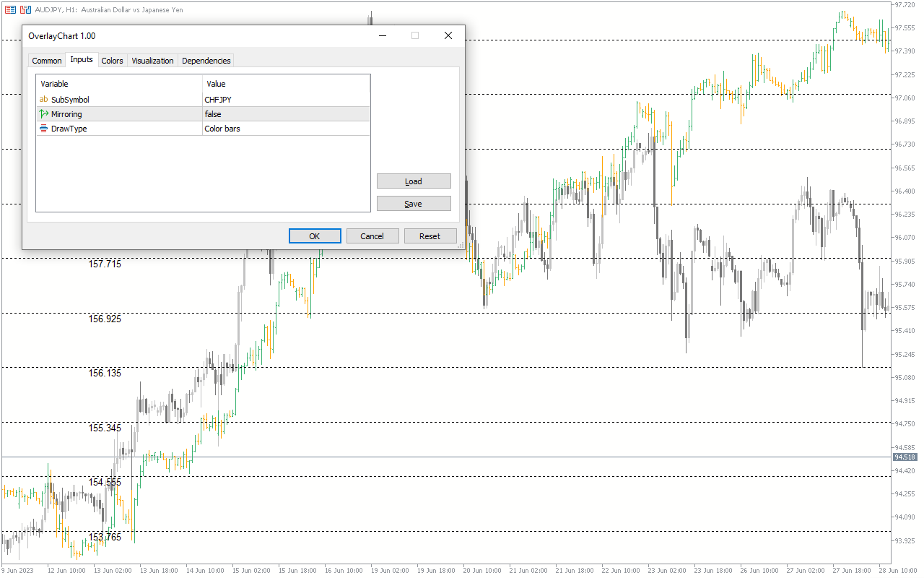Click the '9 Jun 2023' date label
This screenshot has width=924, height=578.
pos(17,571)
